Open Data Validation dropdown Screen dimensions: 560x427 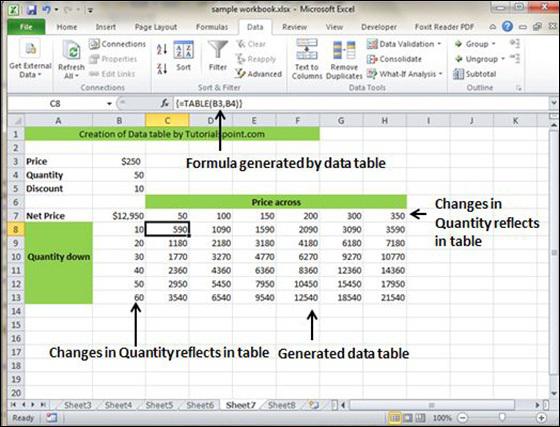coord(404,44)
